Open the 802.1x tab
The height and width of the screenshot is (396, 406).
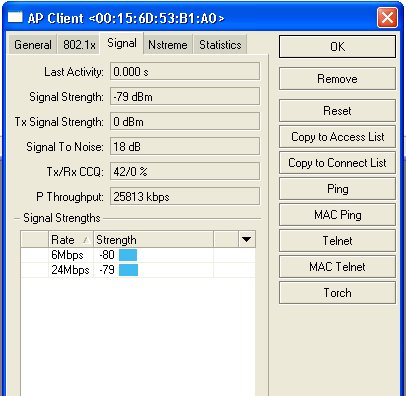(x=79, y=44)
